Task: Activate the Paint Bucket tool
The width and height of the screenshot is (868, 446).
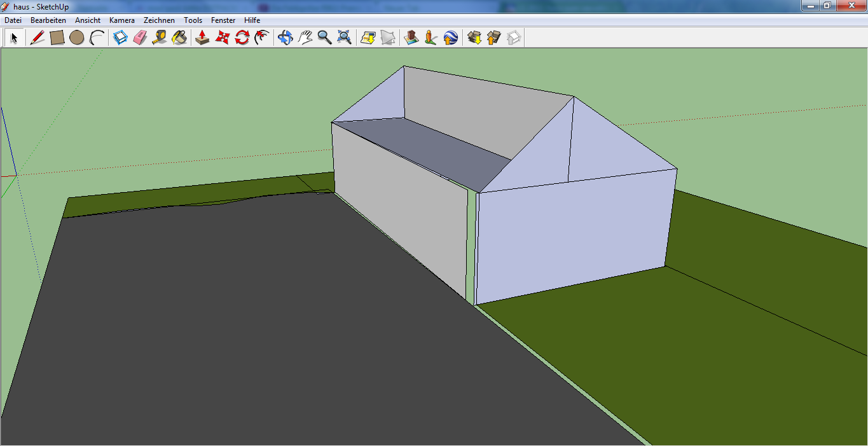Action: tap(179, 38)
